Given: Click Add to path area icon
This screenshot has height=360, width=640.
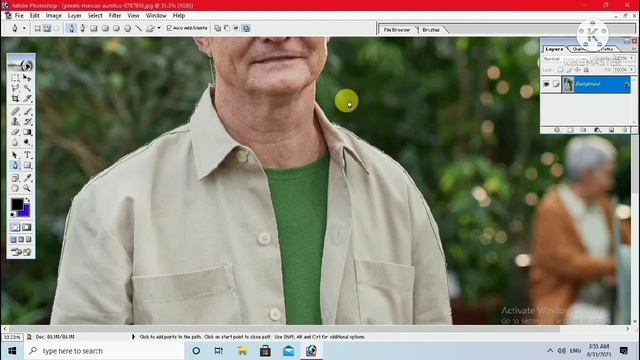Looking at the screenshot, I should (x=218, y=28).
